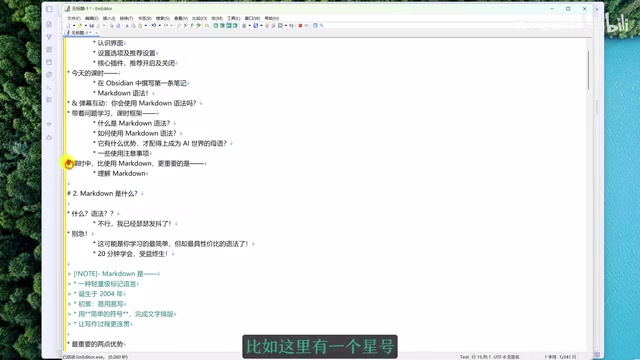
Task: Click the Copy toolbar icon
Action: click(x=133, y=25)
